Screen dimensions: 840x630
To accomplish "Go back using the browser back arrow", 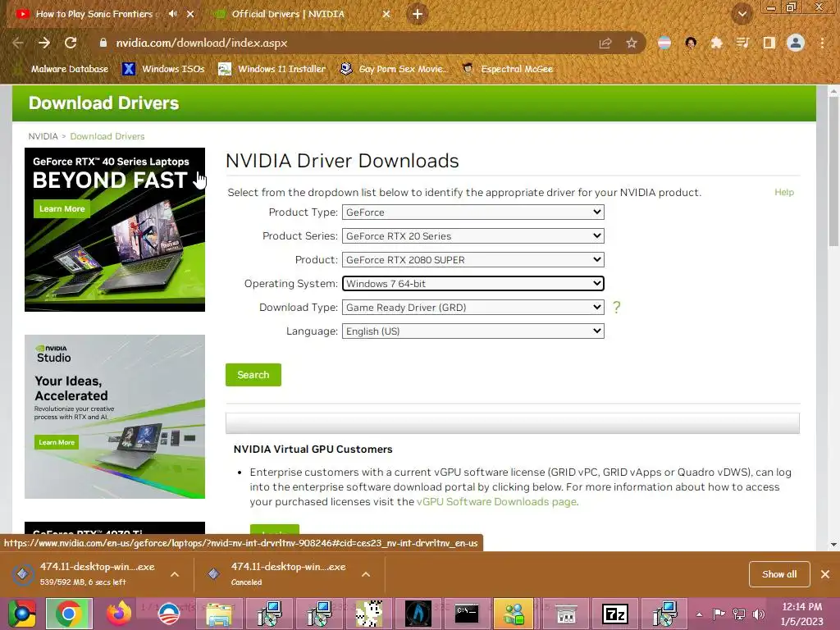I will pyautogui.click(x=18, y=43).
